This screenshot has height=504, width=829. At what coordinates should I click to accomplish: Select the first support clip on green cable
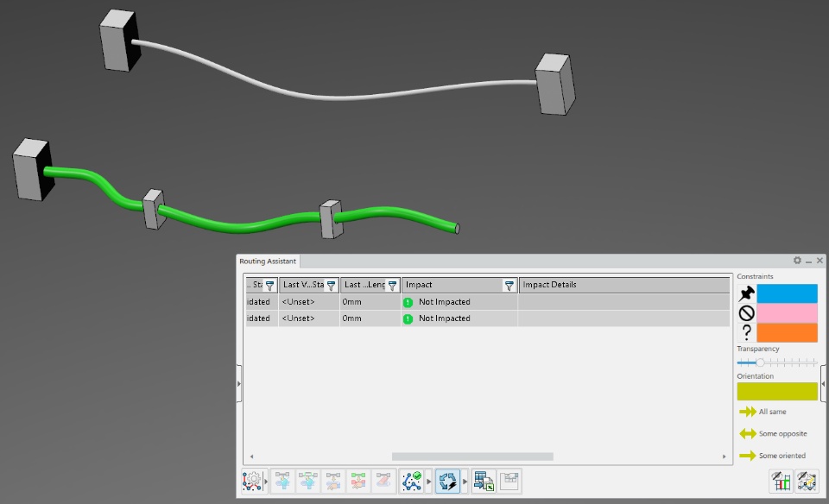(x=154, y=209)
